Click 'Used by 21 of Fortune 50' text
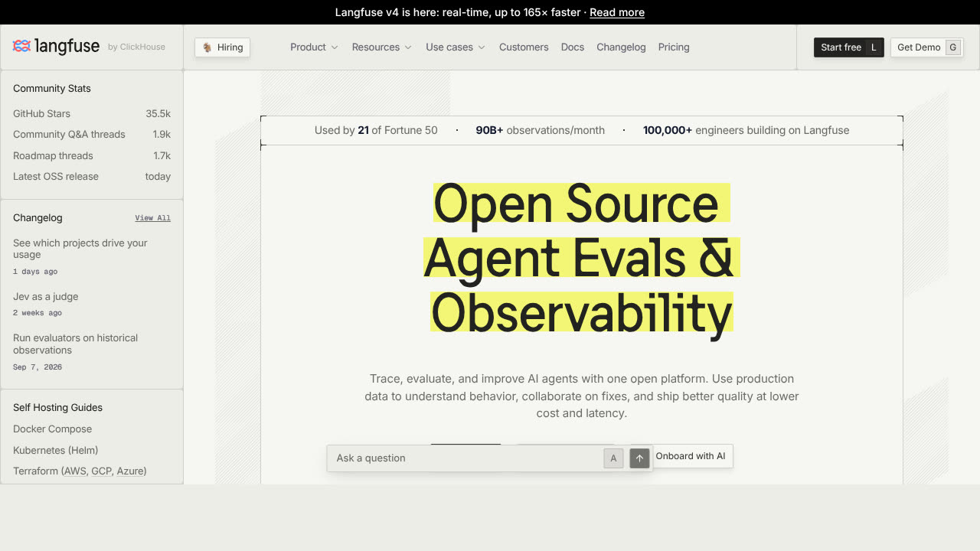Screen dimensions: 980x551 pyautogui.click(x=376, y=130)
